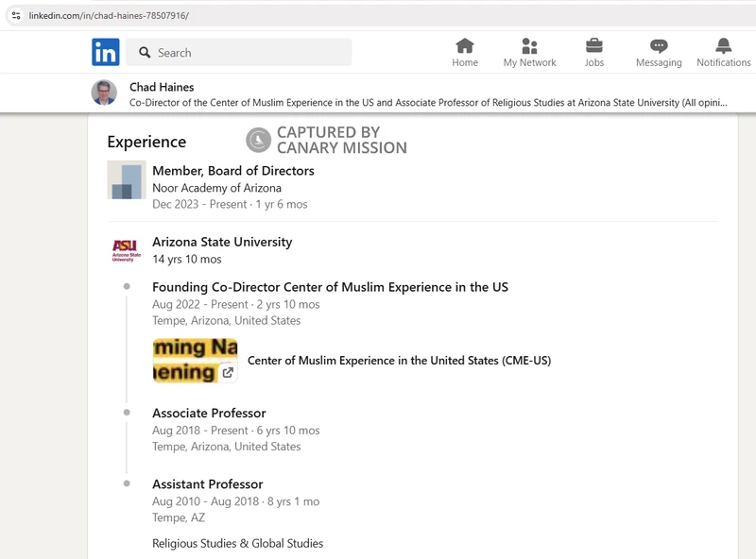Click the 14 yrs 10 mos duration text

pyautogui.click(x=187, y=260)
